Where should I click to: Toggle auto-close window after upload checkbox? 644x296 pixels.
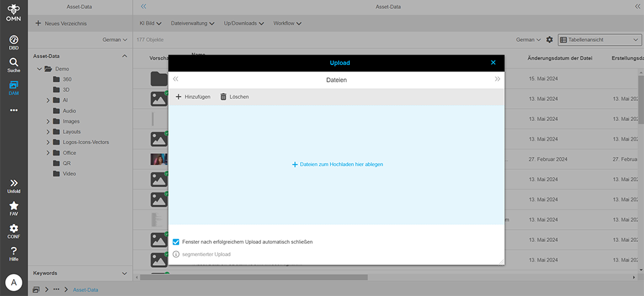[x=176, y=242]
